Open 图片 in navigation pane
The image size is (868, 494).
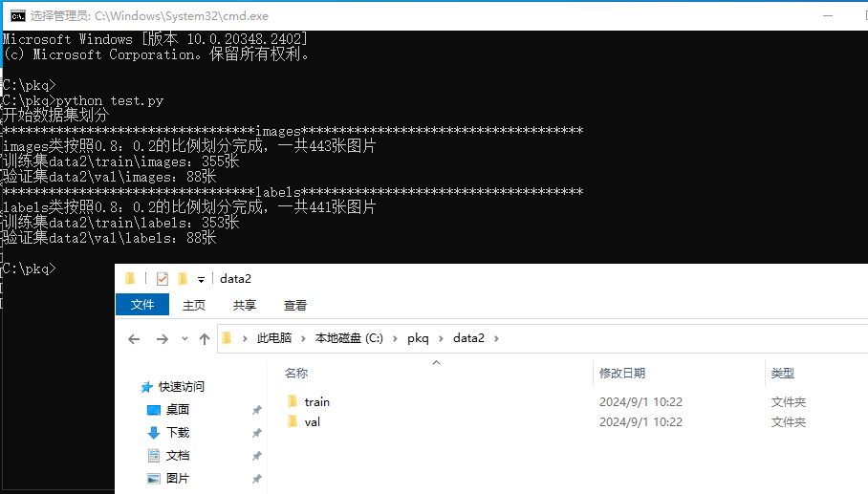178,479
